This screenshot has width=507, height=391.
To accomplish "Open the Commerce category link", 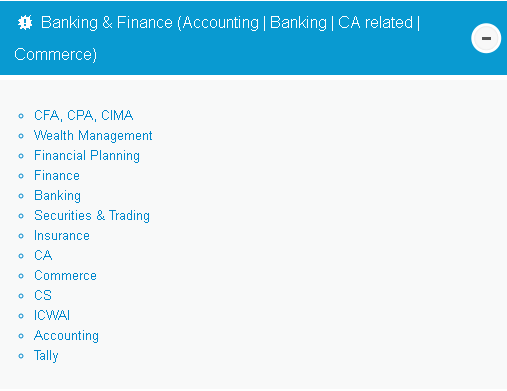I will (65, 276).
